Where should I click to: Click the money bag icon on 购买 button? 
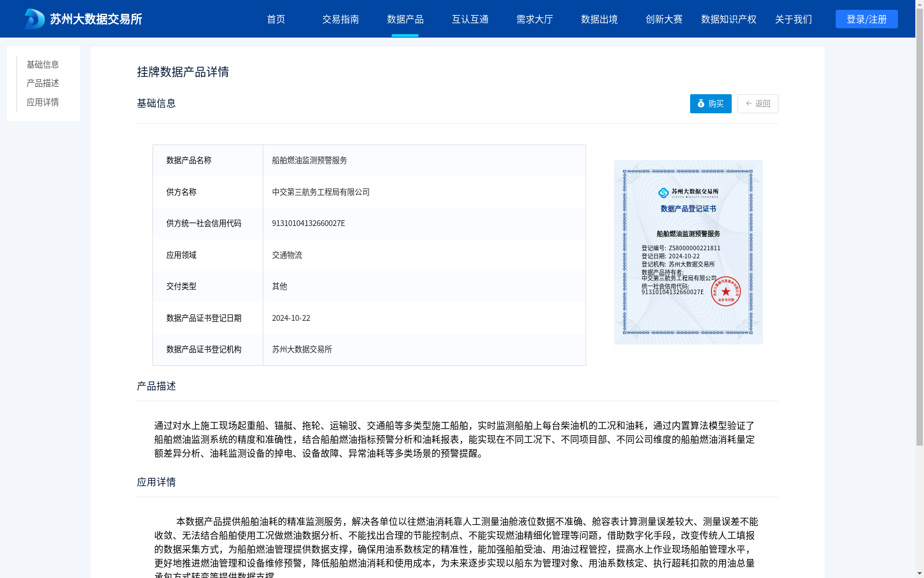point(701,103)
